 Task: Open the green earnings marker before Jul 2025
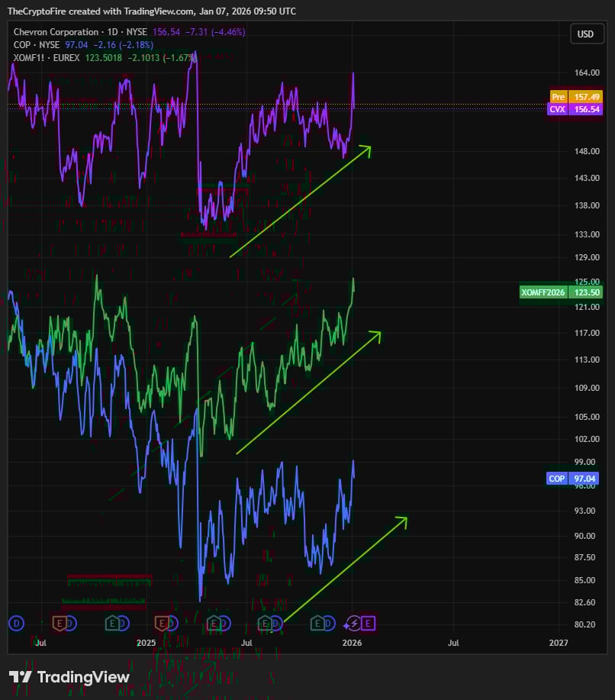pos(214,623)
